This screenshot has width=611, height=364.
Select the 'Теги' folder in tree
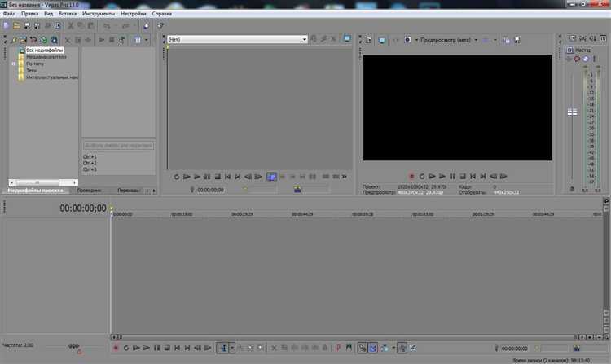(x=31, y=71)
